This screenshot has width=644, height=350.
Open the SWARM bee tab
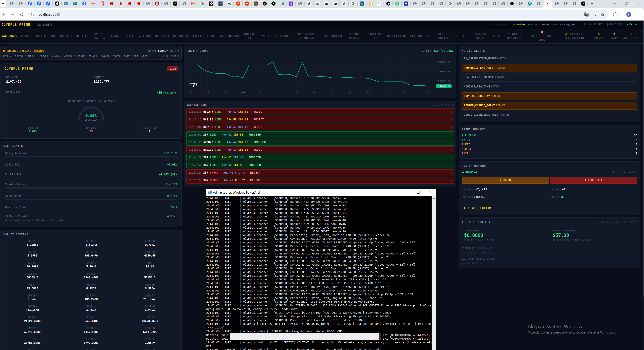pos(614,36)
